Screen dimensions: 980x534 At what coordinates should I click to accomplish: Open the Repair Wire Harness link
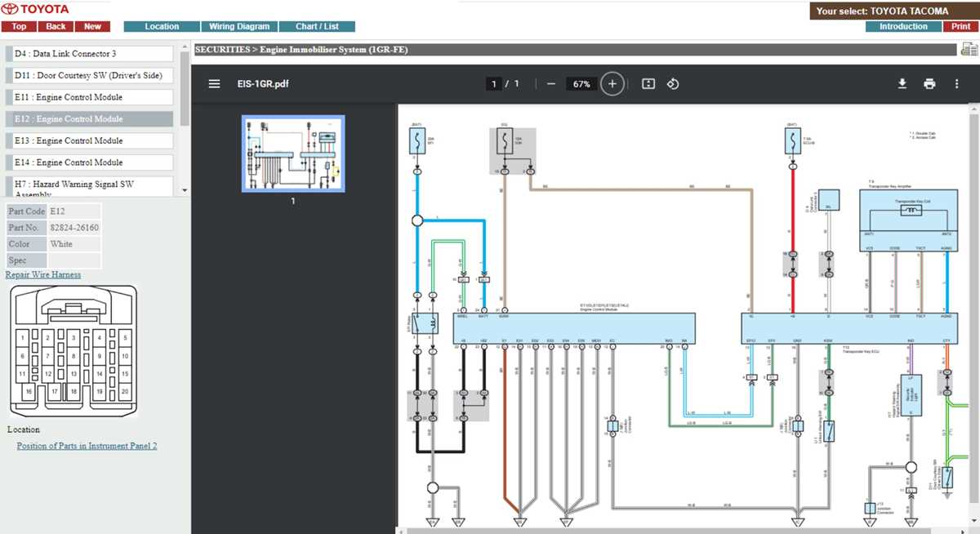click(43, 274)
